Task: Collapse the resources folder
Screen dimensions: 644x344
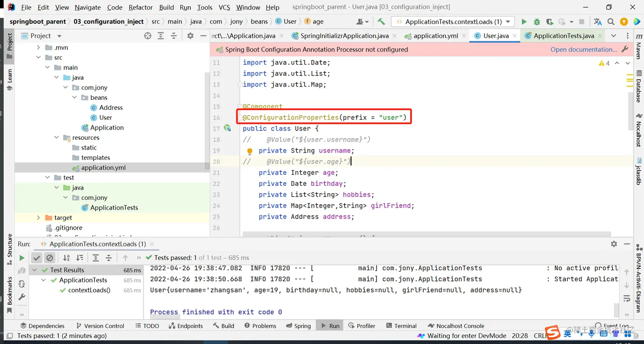Action: click(x=57, y=138)
